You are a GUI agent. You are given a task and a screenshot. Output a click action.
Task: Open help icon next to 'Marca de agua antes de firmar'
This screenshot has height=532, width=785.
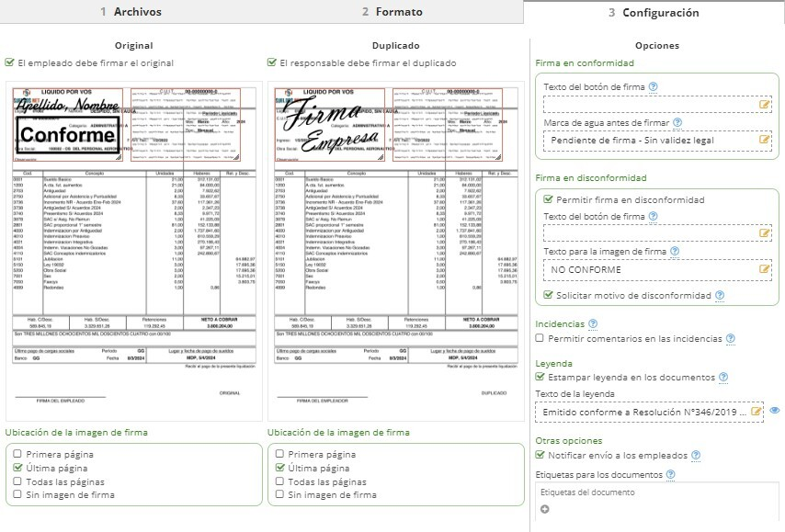[x=677, y=122]
